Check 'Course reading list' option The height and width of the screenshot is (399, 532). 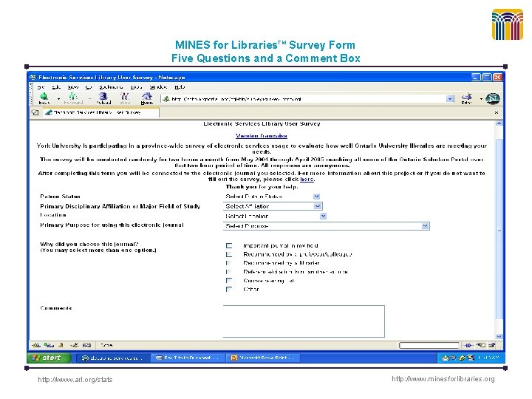(x=229, y=281)
